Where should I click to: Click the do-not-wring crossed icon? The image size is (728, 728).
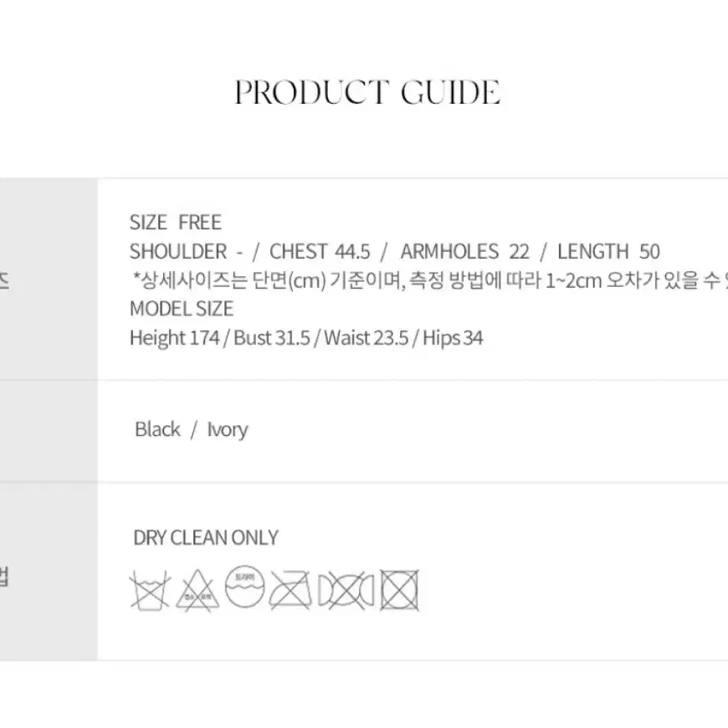(x=346, y=591)
